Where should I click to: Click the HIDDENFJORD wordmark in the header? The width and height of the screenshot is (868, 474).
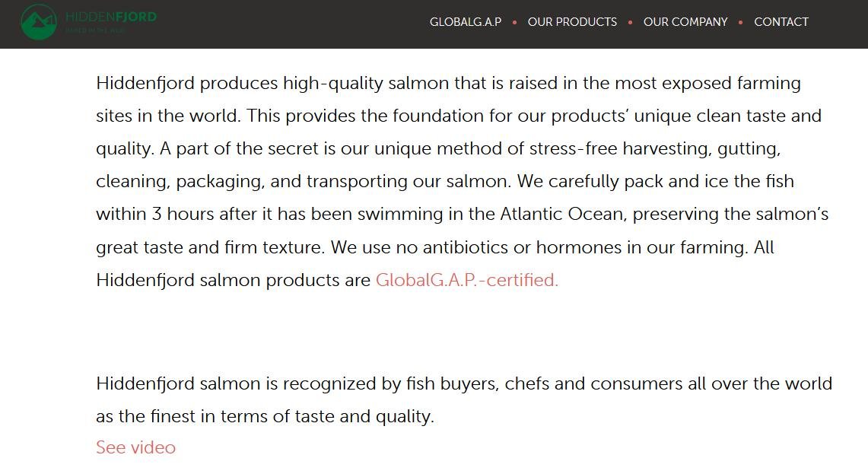click(x=111, y=17)
